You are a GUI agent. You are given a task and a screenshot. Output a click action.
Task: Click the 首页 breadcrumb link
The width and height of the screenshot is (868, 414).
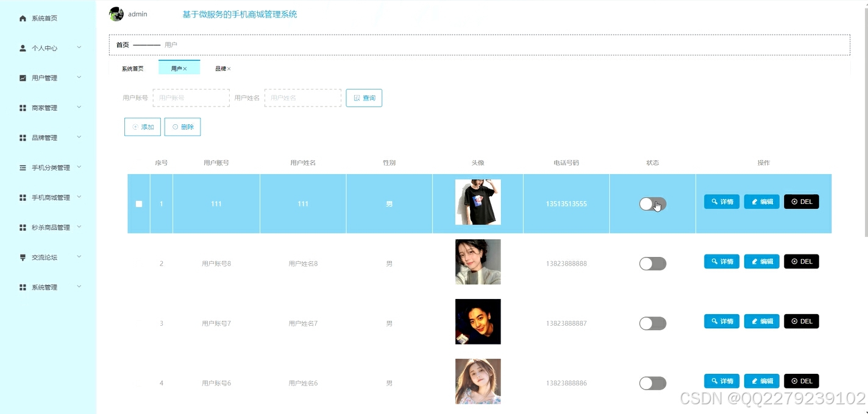pyautogui.click(x=123, y=45)
